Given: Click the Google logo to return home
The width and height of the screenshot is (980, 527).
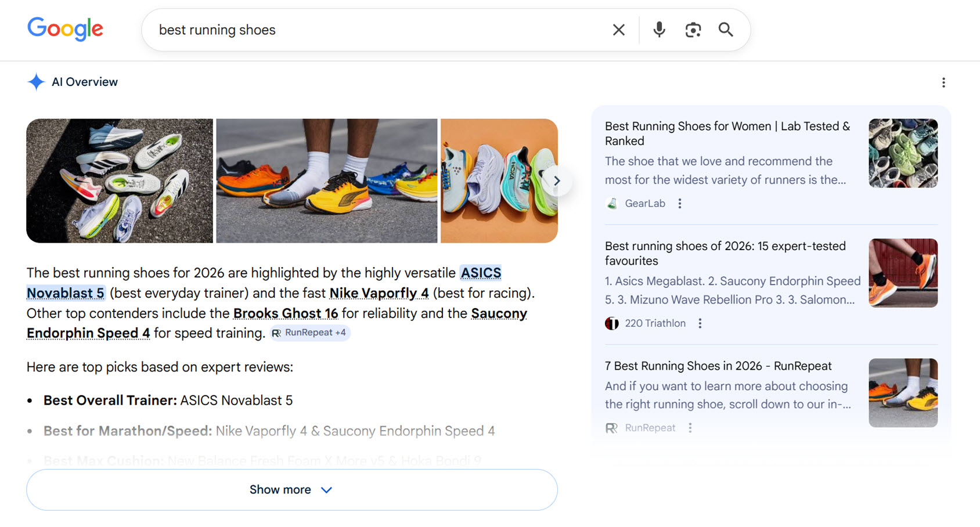Looking at the screenshot, I should point(65,29).
